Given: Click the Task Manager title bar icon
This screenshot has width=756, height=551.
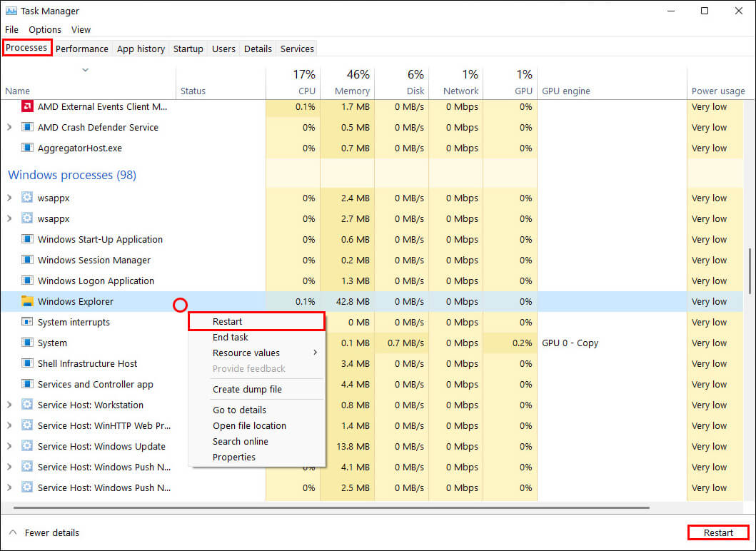Looking at the screenshot, I should 11,11.
